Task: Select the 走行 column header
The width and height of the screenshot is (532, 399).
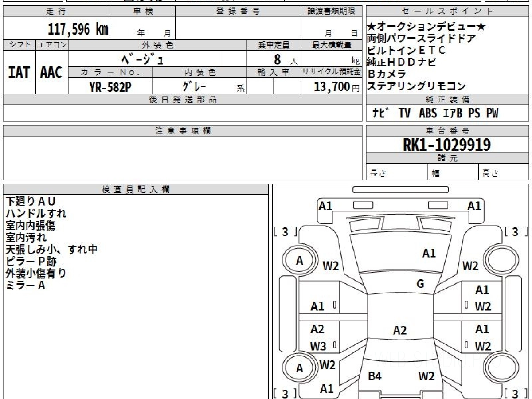Action: 56,12
